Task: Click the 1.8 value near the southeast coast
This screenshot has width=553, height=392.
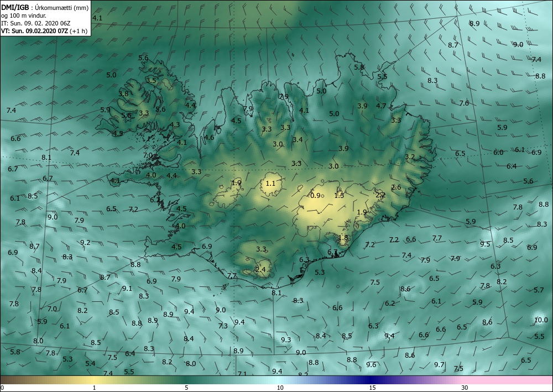Action: click(x=343, y=238)
